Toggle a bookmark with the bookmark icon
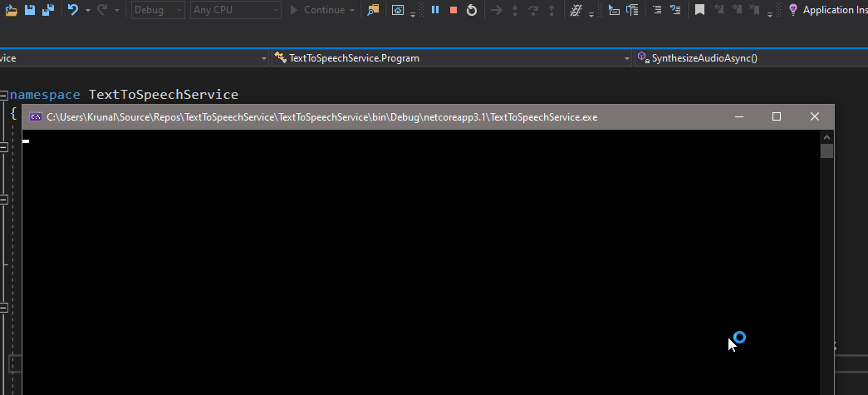The height and width of the screenshot is (395, 868). tap(700, 10)
